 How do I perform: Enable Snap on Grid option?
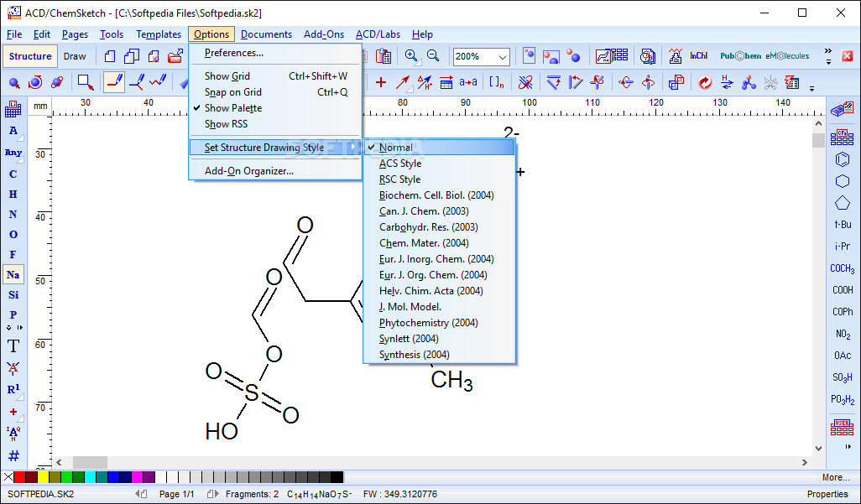(x=275, y=92)
